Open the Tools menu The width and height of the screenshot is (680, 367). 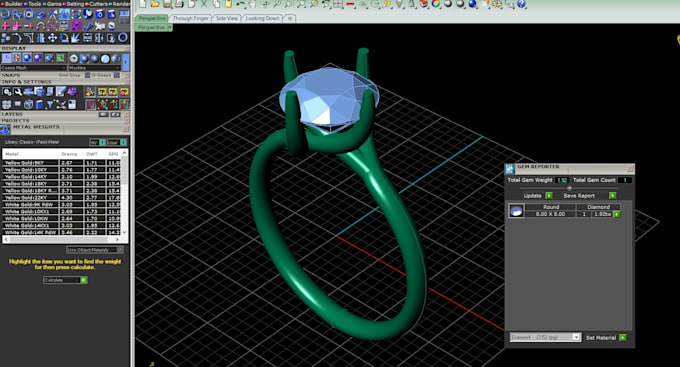coord(34,3)
